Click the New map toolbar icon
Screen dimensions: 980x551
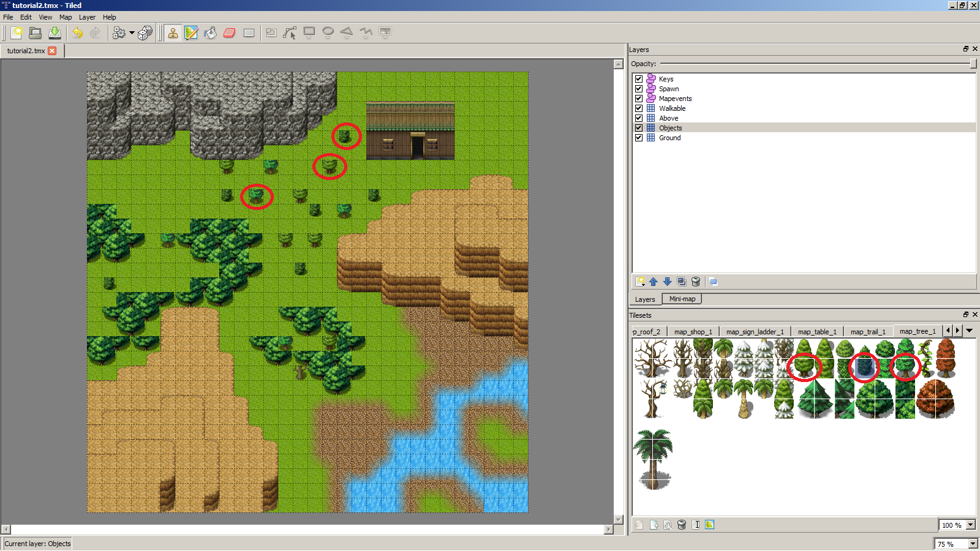click(17, 33)
